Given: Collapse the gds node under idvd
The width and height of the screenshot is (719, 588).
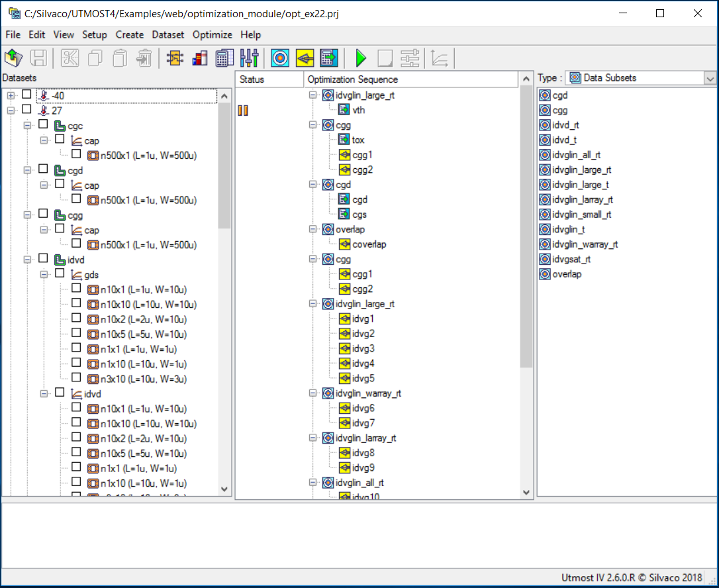Looking at the screenshot, I should (x=44, y=274).
